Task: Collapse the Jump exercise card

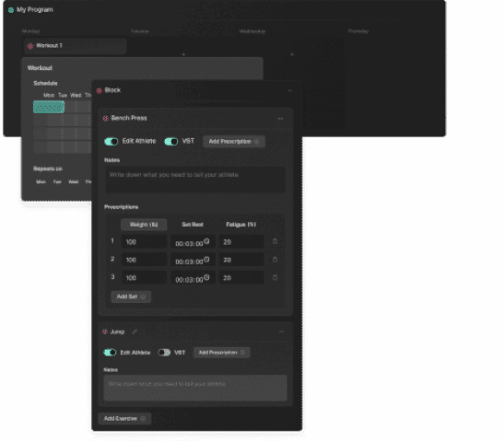Action: (281, 331)
